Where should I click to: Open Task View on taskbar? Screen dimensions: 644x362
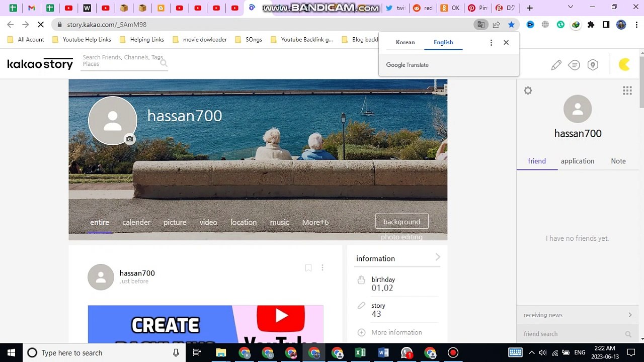point(197,353)
